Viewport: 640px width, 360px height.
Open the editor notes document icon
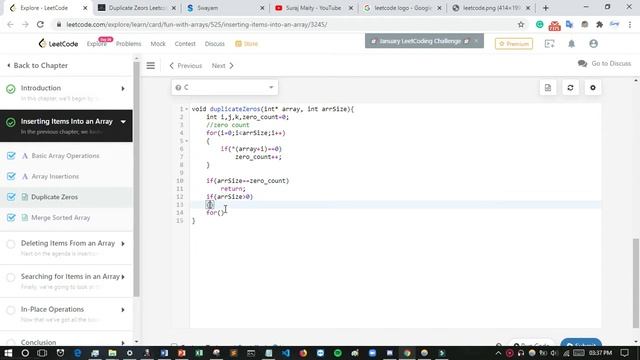[548, 88]
